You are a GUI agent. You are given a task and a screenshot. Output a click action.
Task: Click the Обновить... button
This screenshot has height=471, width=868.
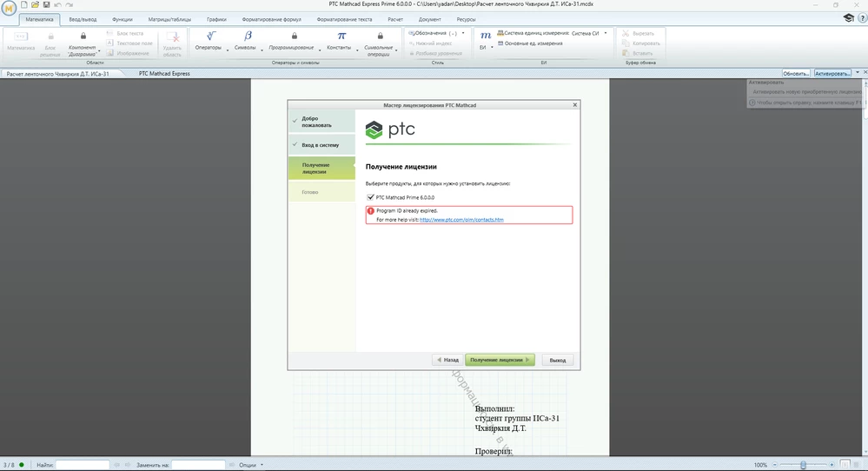[796, 73]
